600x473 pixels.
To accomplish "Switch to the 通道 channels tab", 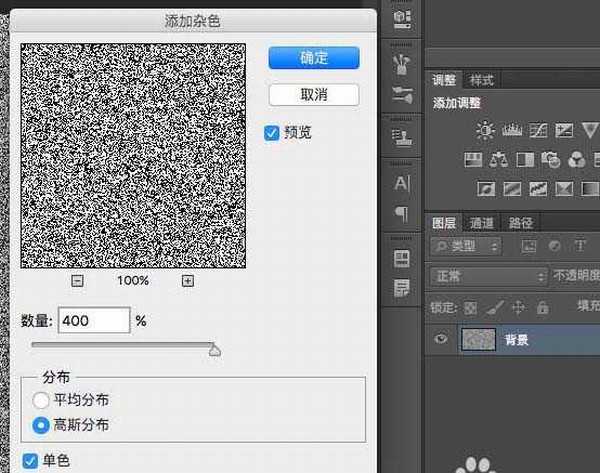I will 482,223.
